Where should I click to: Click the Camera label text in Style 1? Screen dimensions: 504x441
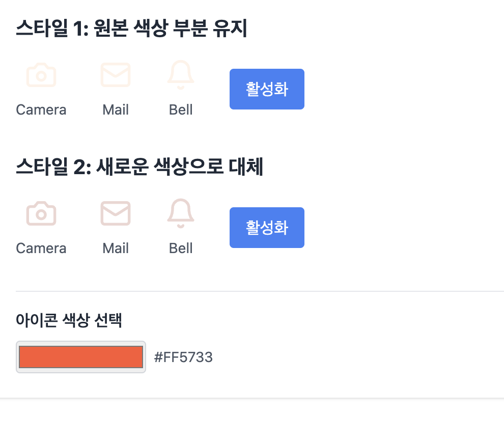click(41, 109)
